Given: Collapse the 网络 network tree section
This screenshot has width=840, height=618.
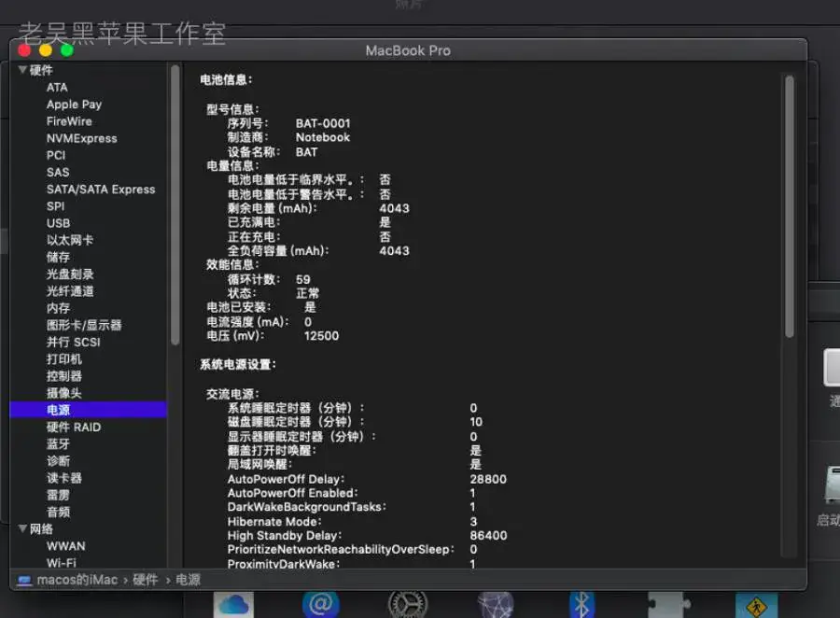Looking at the screenshot, I should [x=22, y=528].
